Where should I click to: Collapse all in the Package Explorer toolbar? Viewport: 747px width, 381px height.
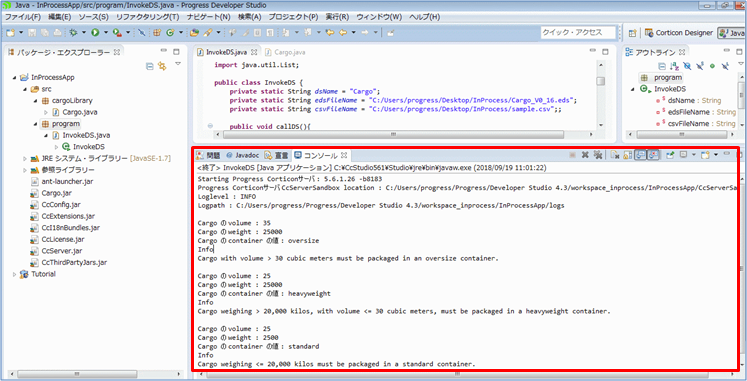tap(150, 66)
